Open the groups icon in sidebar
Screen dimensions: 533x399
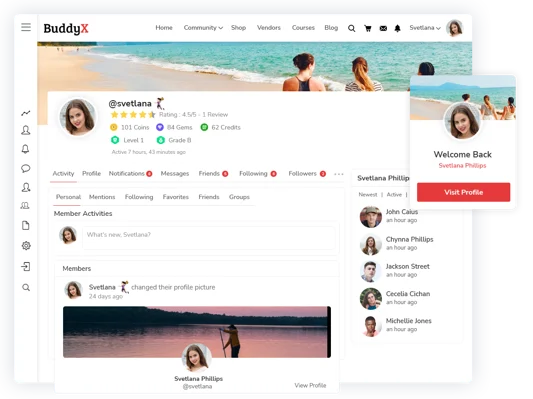point(25,206)
